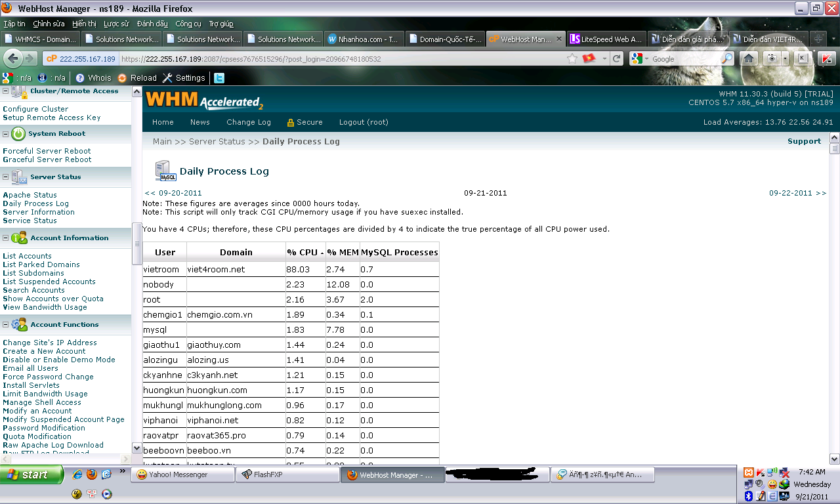Click Logout (root) in WHM navigation

pos(364,122)
